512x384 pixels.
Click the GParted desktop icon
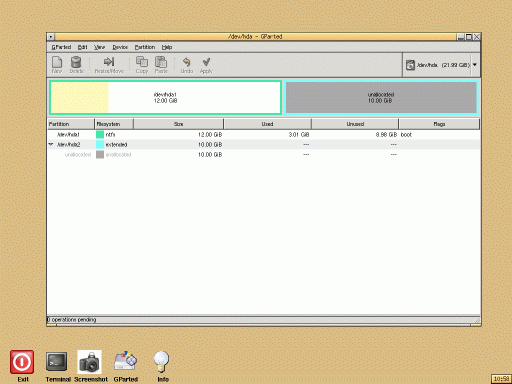[x=126, y=366]
